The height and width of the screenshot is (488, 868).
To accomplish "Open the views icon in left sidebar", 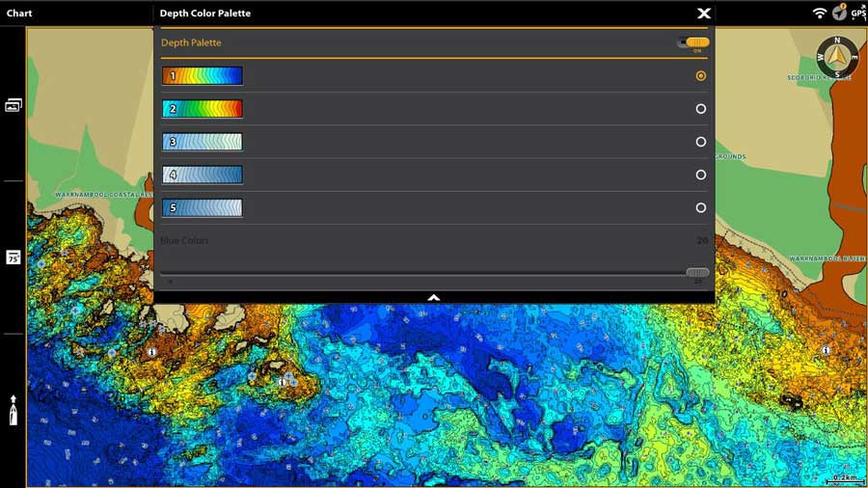I will click(14, 105).
